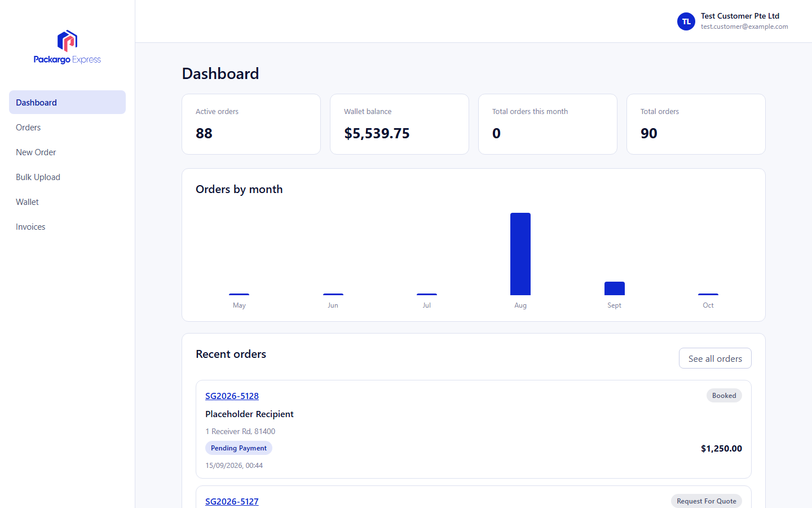This screenshot has width=812, height=508.
Task: Click the Orders by month heading
Action: tap(239, 189)
